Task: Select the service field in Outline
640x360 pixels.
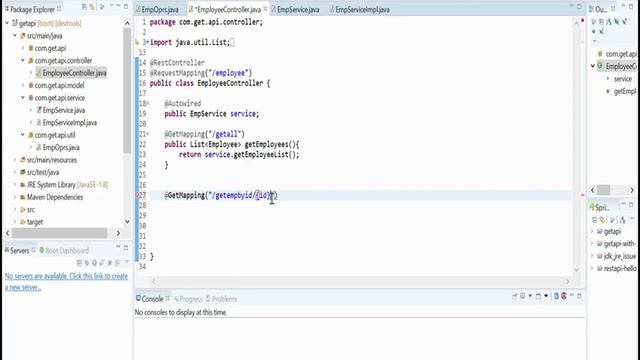Action: pos(622,79)
